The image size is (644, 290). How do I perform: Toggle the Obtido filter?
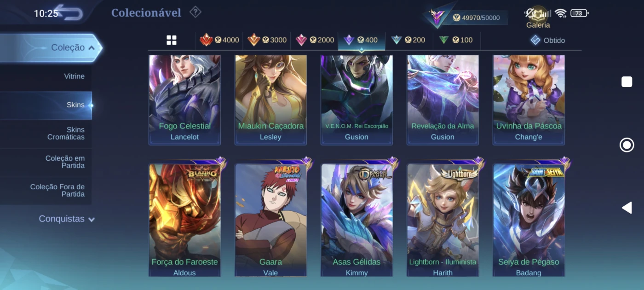tap(547, 40)
